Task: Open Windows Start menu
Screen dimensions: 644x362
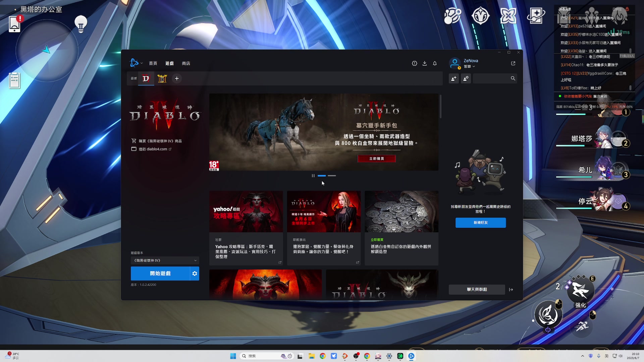Action: point(233,356)
